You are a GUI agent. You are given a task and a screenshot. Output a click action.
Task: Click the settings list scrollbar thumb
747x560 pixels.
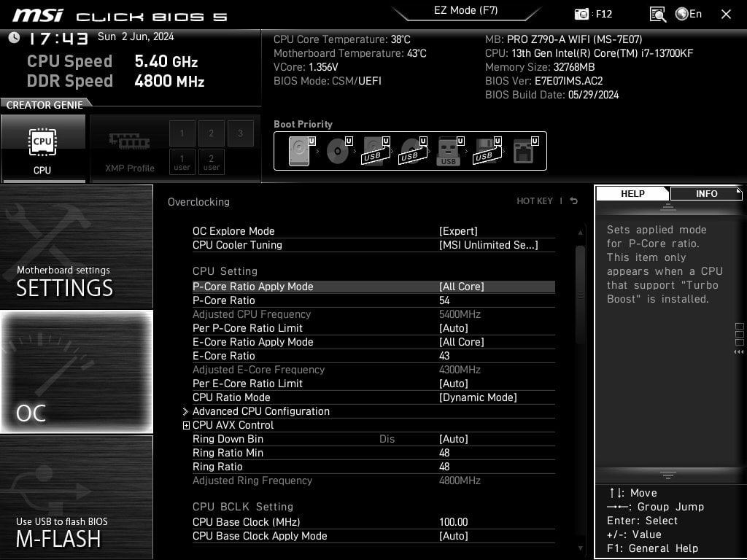[x=580, y=295]
